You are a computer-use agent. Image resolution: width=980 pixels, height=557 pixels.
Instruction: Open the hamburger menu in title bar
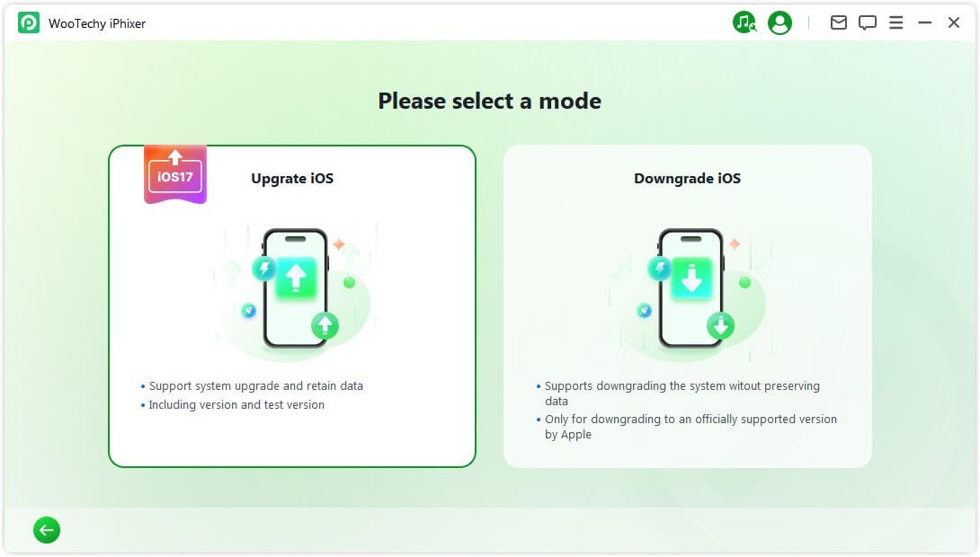[x=896, y=23]
